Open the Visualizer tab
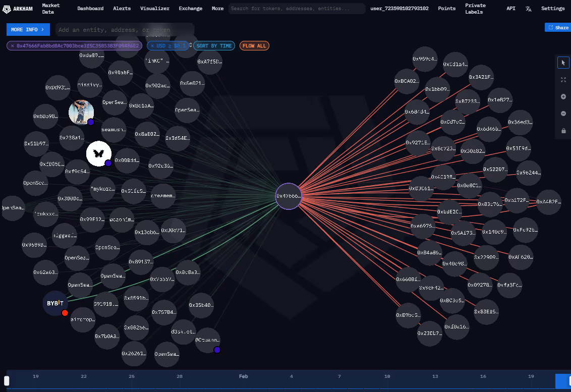 (x=155, y=9)
